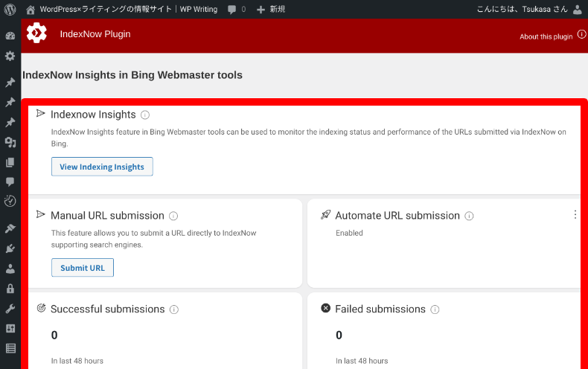Open the Dashboard icon in sidebar
Screen dimensions: 588x369
pos(10,36)
